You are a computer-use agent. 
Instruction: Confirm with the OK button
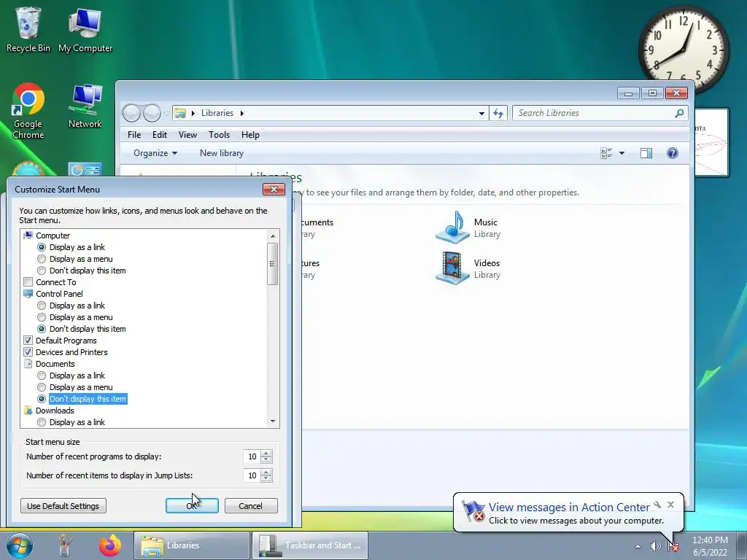coord(192,506)
